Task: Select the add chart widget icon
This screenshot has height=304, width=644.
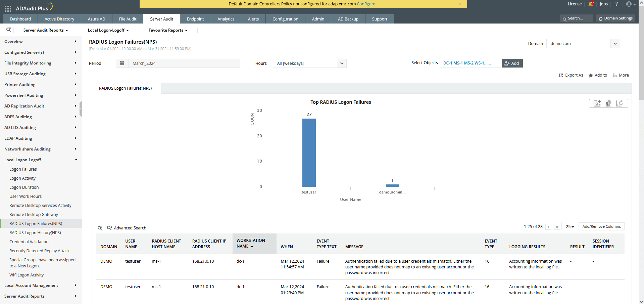Action: coord(597,103)
